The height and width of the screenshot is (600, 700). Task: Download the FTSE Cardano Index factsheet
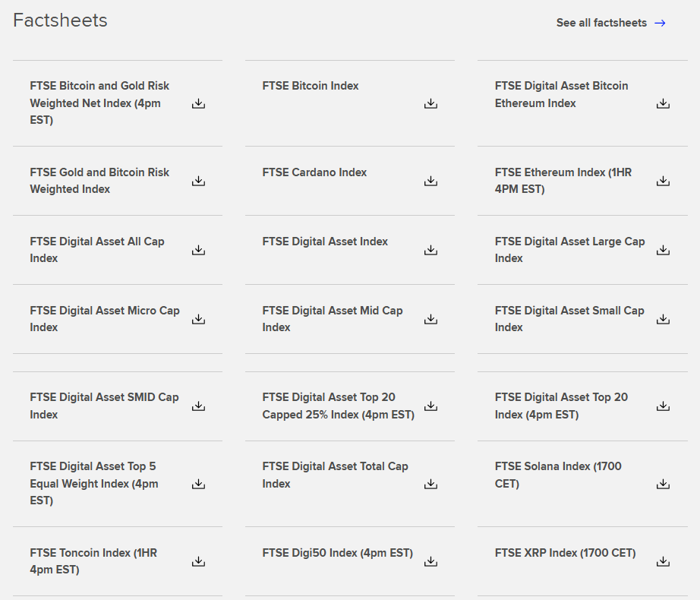tap(430, 181)
